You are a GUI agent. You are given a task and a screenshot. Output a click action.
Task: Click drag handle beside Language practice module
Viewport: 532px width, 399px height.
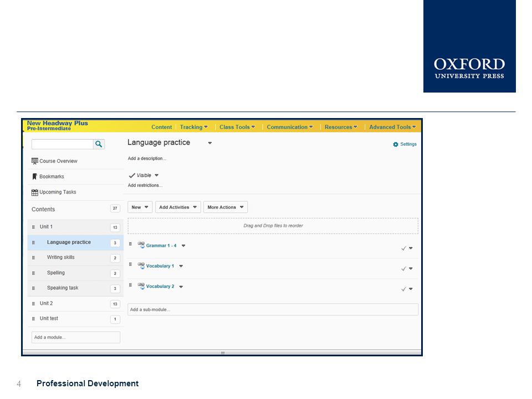click(x=33, y=243)
